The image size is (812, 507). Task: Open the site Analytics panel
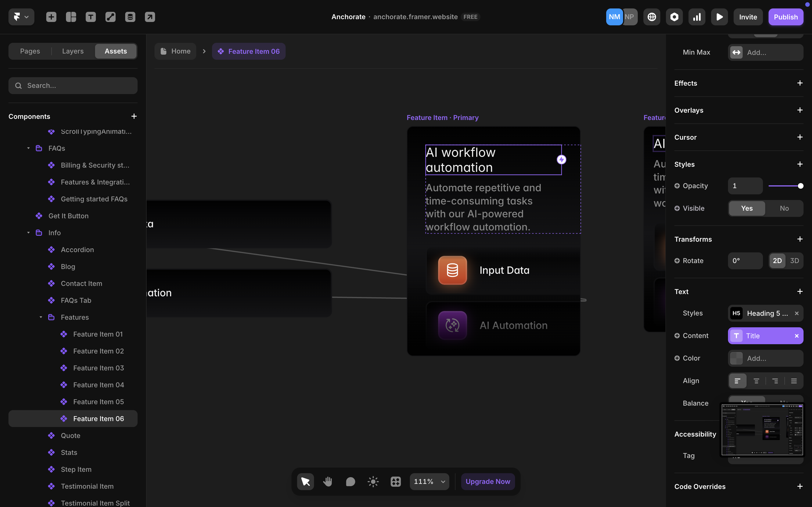[697, 17]
